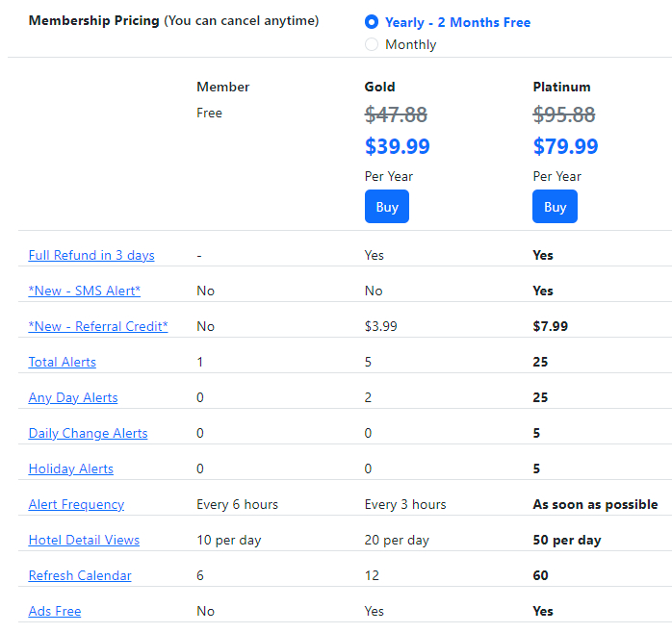The height and width of the screenshot is (633, 672).
Task: Open the Daily Change Alerts link
Action: [88, 433]
